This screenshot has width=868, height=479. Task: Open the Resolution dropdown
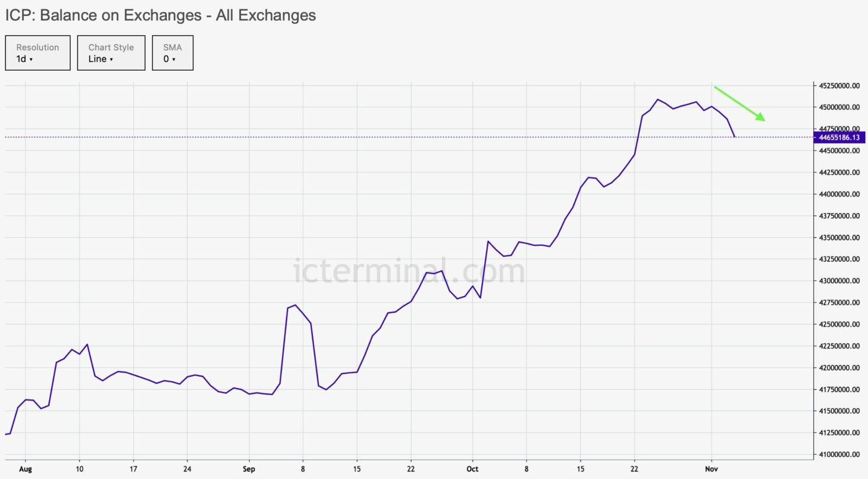(x=37, y=53)
